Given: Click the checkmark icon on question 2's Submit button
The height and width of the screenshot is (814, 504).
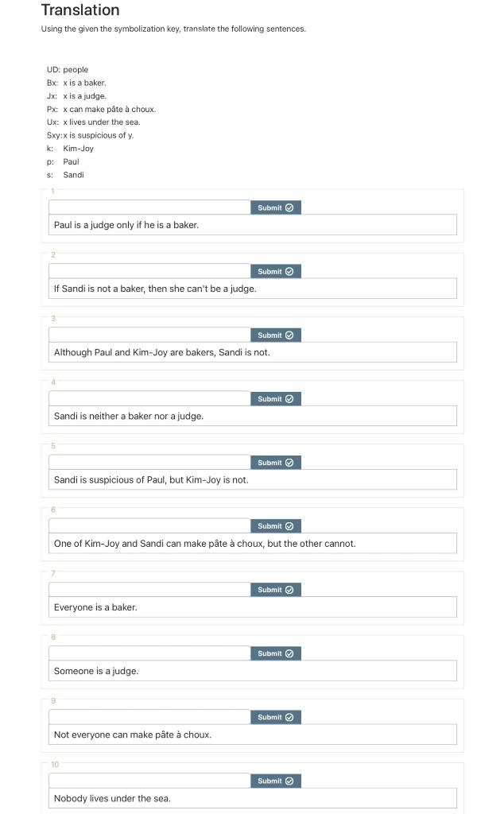Looking at the screenshot, I should point(289,271).
